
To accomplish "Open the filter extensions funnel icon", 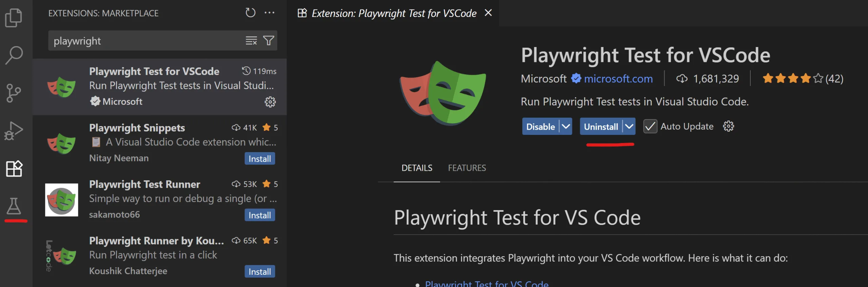I will click(269, 41).
